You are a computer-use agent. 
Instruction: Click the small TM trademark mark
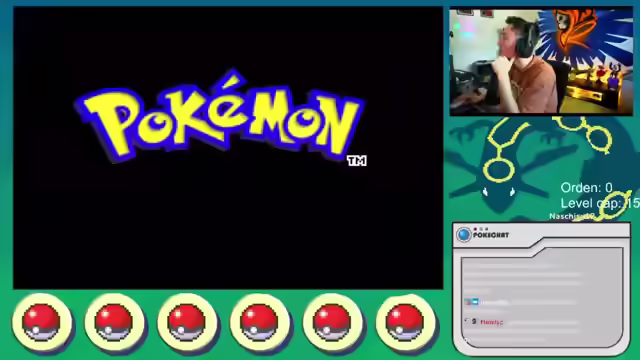click(x=357, y=161)
